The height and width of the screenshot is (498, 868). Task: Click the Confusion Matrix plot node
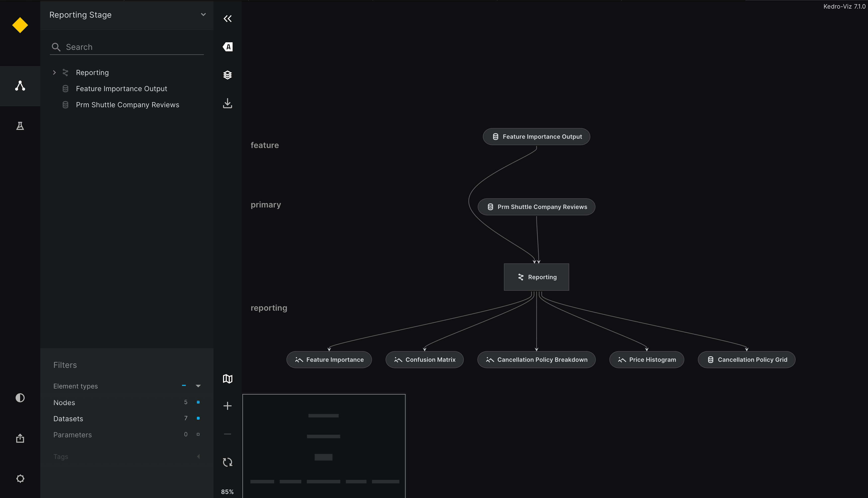424,360
